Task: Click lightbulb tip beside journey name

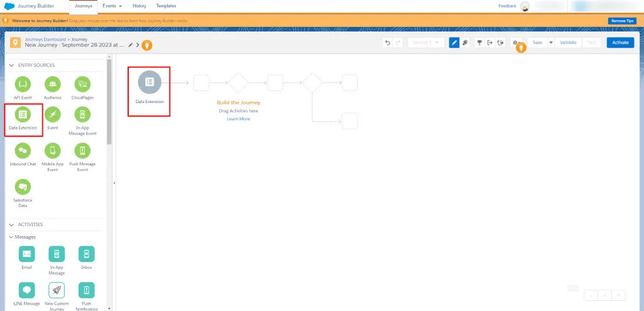Action: point(147,45)
